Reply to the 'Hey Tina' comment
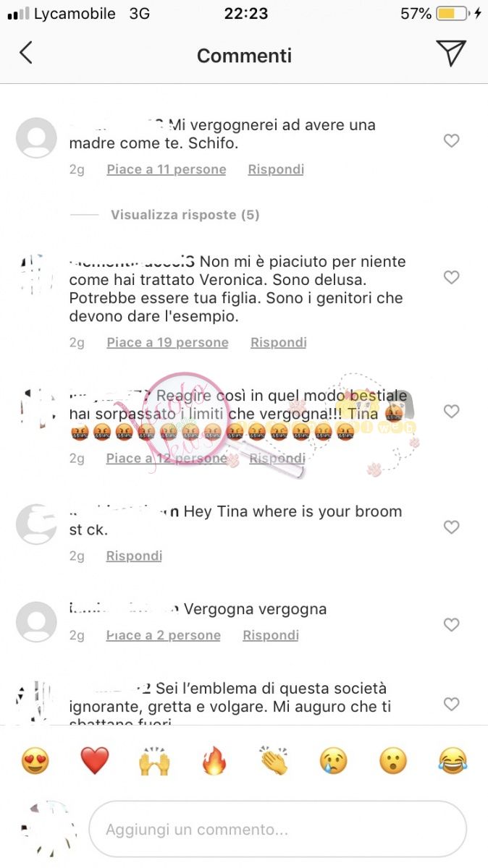This screenshot has height=868, width=488. [134, 556]
